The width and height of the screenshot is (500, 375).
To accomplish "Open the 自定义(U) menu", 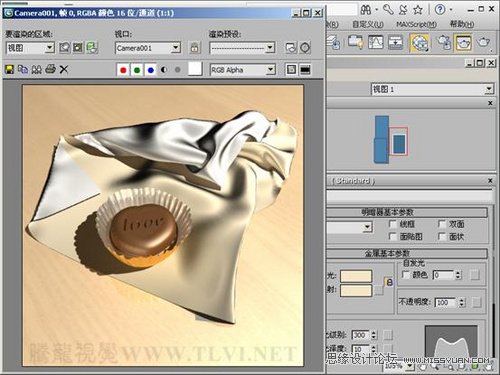I will (368, 24).
